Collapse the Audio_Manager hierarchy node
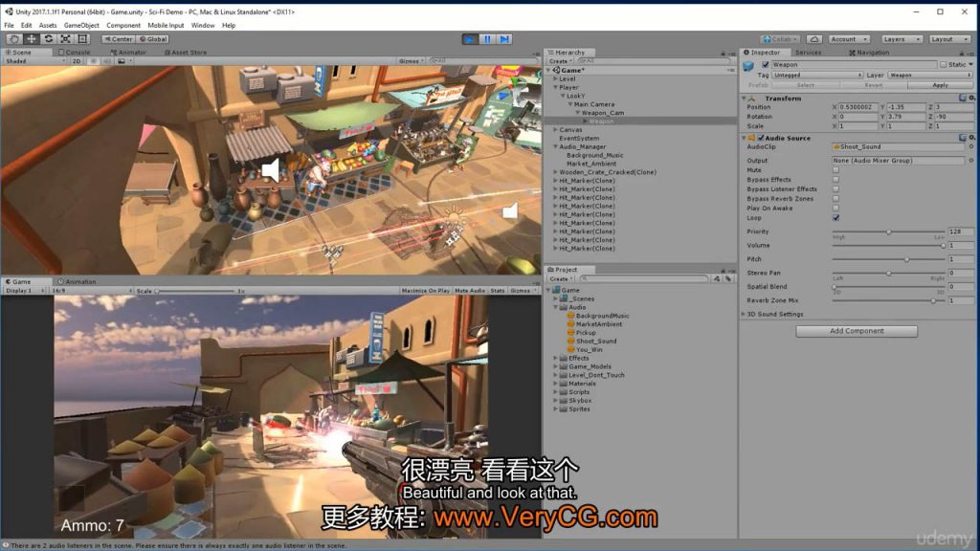 [555, 146]
